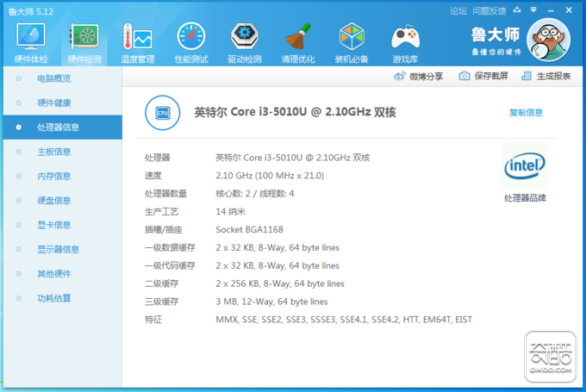Select 主板信息 in sidebar

63,152
